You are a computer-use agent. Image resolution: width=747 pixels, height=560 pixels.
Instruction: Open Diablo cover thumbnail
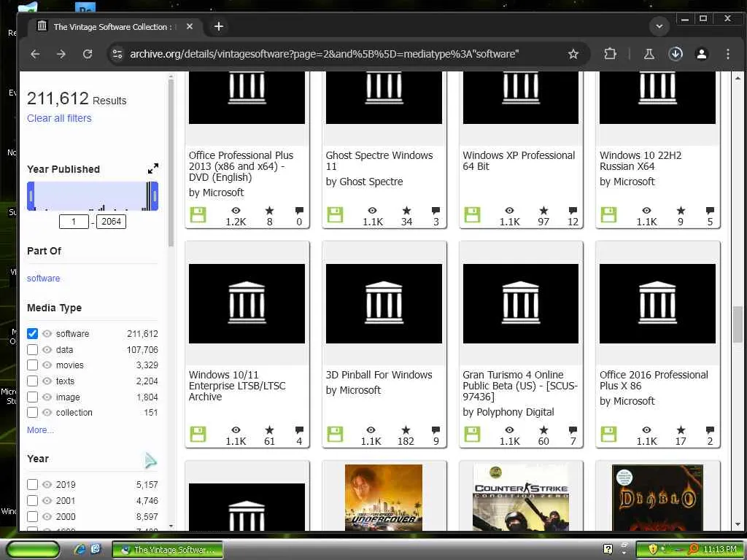click(x=657, y=497)
